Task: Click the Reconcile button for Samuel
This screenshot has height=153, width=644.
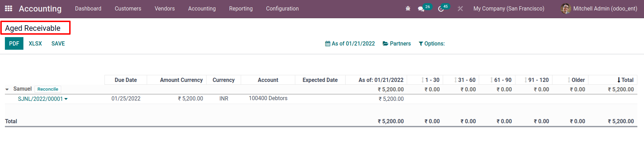Action: [48, 89]
